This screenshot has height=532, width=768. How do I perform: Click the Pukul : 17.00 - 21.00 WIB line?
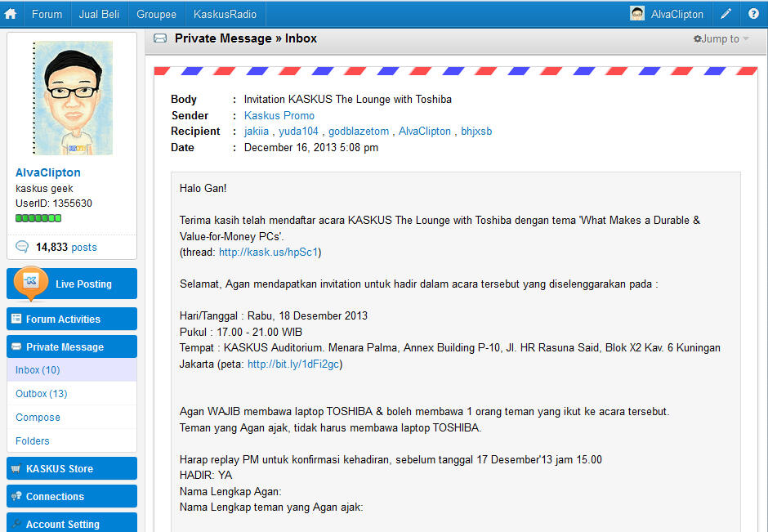(240, 332)
